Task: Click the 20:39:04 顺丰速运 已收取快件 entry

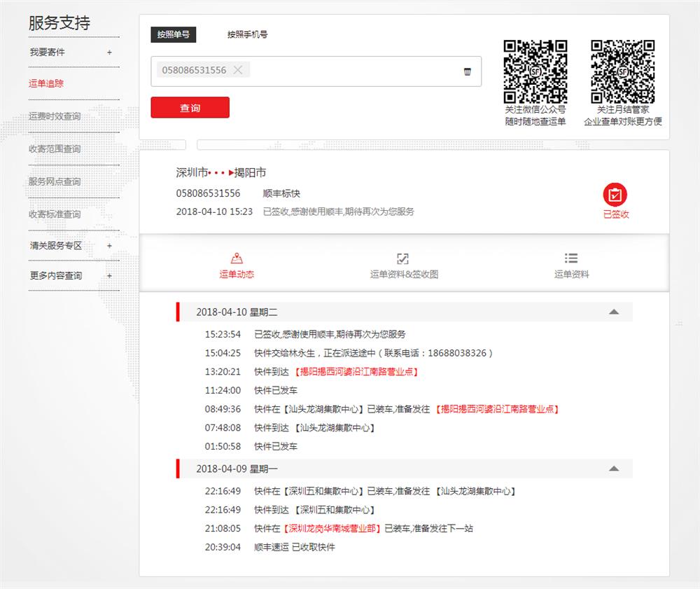Action: pos(269,547)
